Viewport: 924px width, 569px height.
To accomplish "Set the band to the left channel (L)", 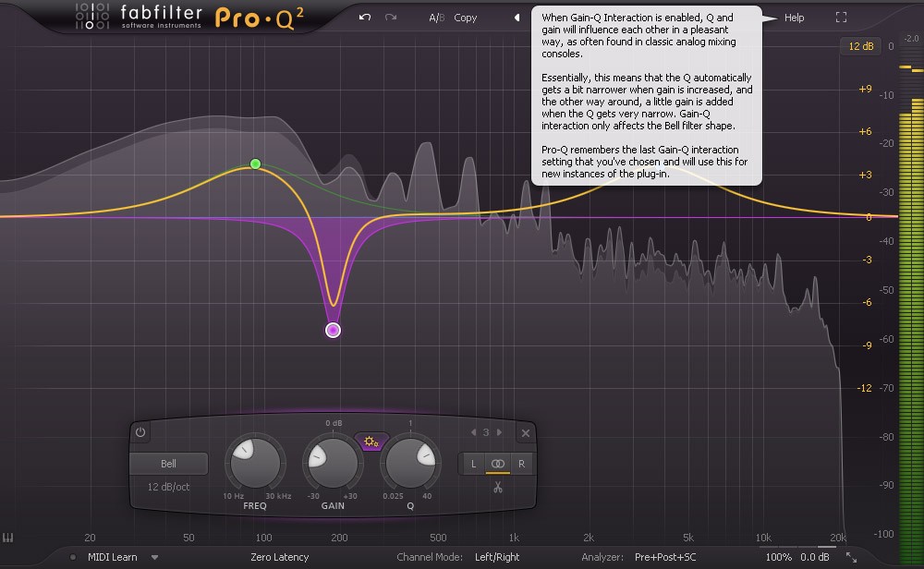I will pyautogui.click(x=473, y=464).
